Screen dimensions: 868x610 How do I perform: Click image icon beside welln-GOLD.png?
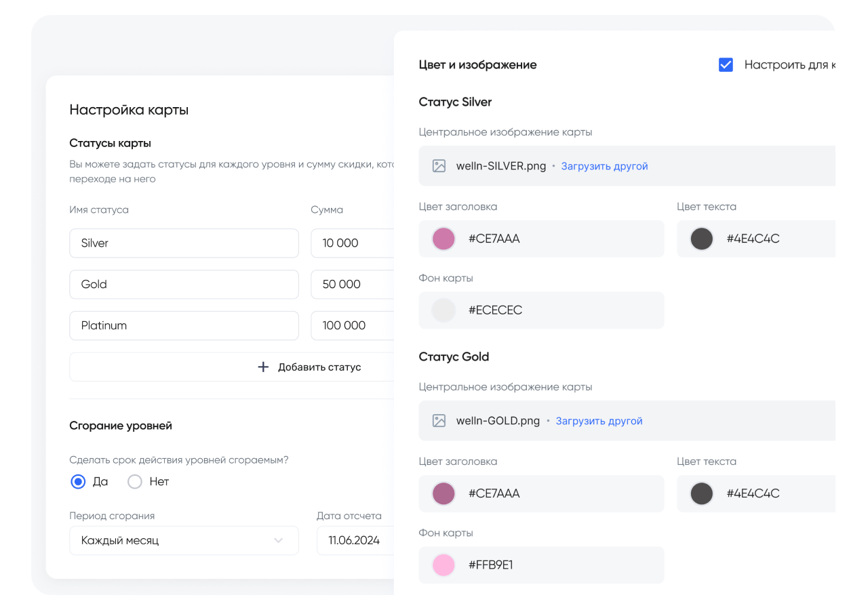(439, 421)
